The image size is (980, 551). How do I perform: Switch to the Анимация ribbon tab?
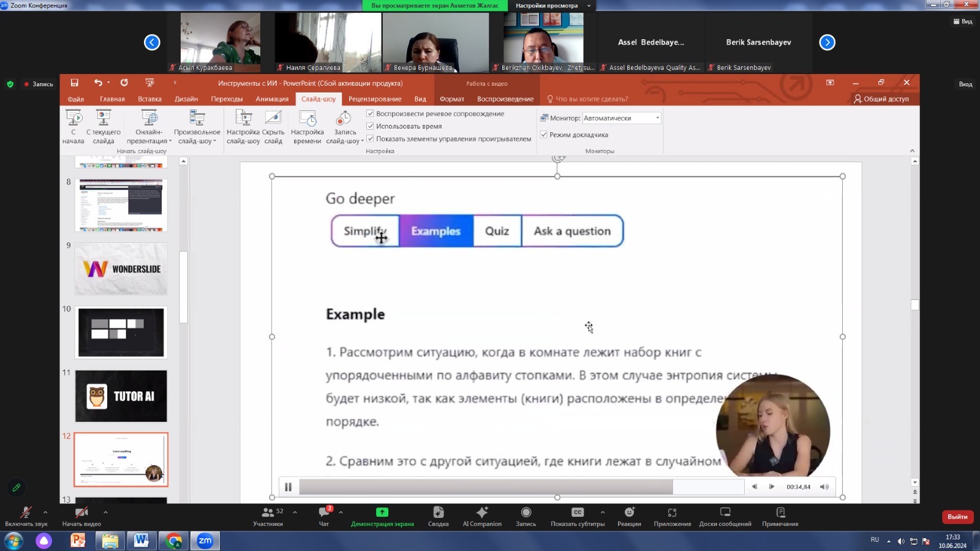coord(272,99)
